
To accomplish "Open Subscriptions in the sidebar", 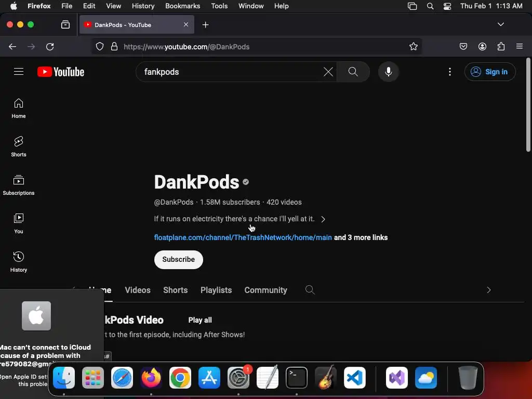I will coord(19,185).
